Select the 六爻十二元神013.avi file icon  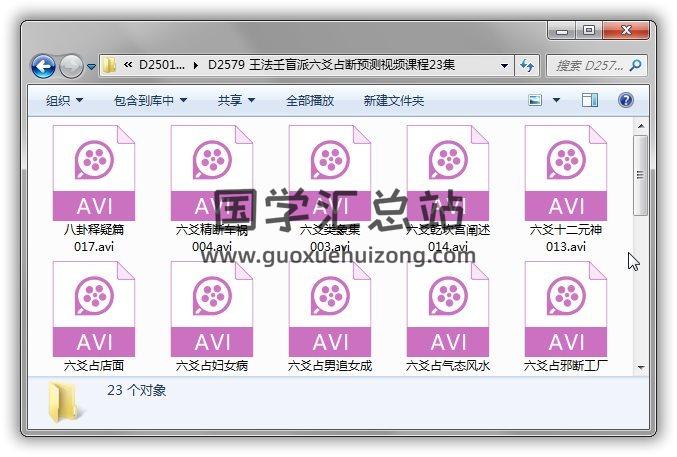(x=566, y=173)
